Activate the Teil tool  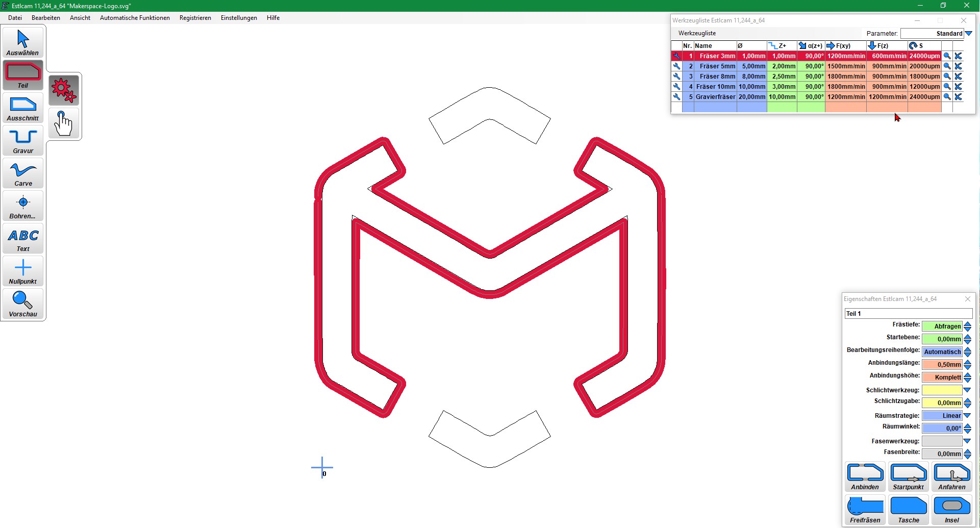click(23, 76)
